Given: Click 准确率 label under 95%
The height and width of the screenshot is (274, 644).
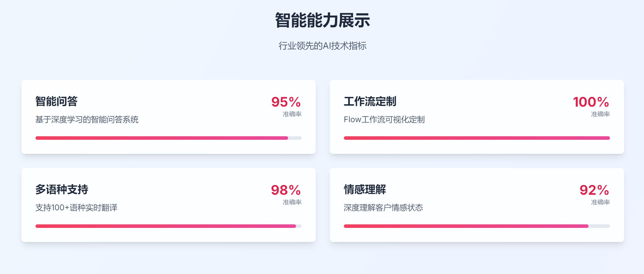Looking at the screenshot, I should [292, 114].
